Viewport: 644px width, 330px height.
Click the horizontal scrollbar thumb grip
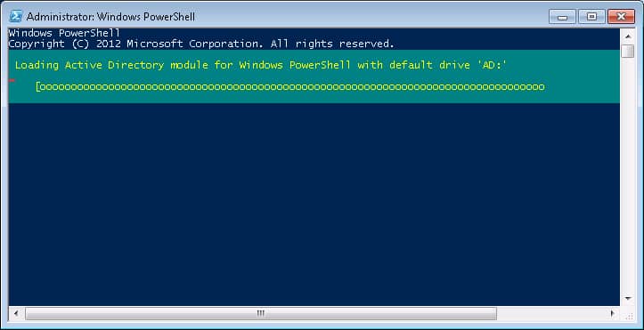point(260,314)
